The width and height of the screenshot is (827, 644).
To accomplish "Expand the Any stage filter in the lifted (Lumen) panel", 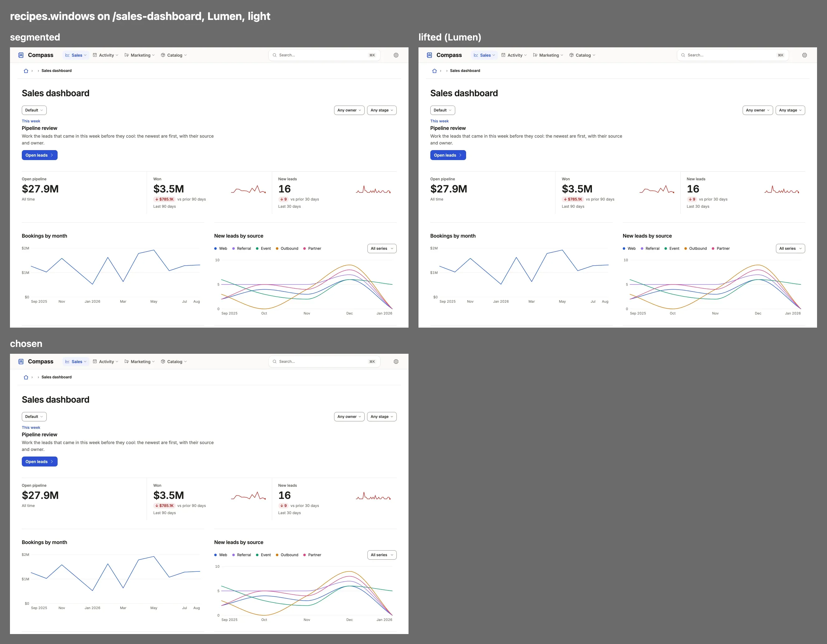I will [790, 110].
